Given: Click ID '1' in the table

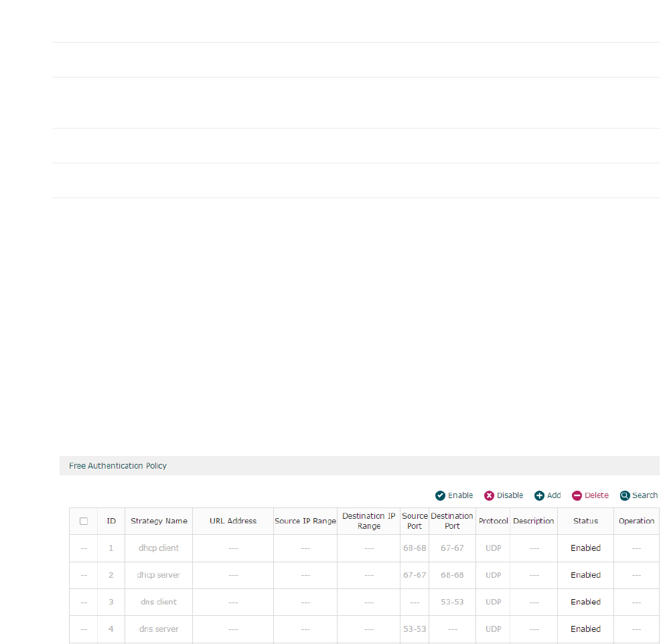Looking at the screenshot, I should pos(111,548).
